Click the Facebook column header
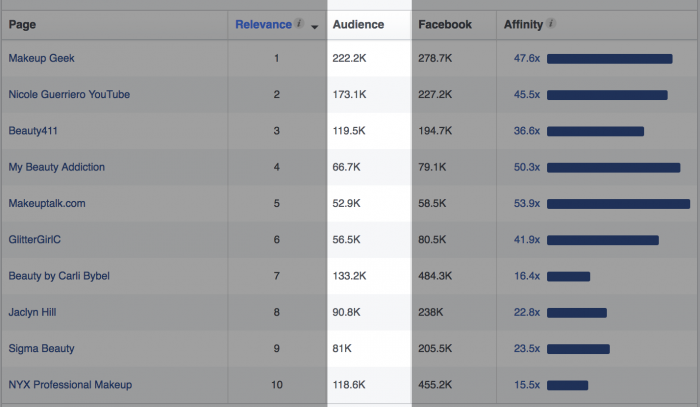 point(445,24)
